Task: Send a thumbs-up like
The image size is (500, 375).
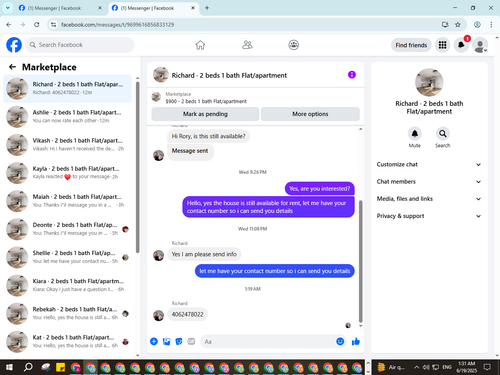Action: pyautogui.click(x=356, y=341)
